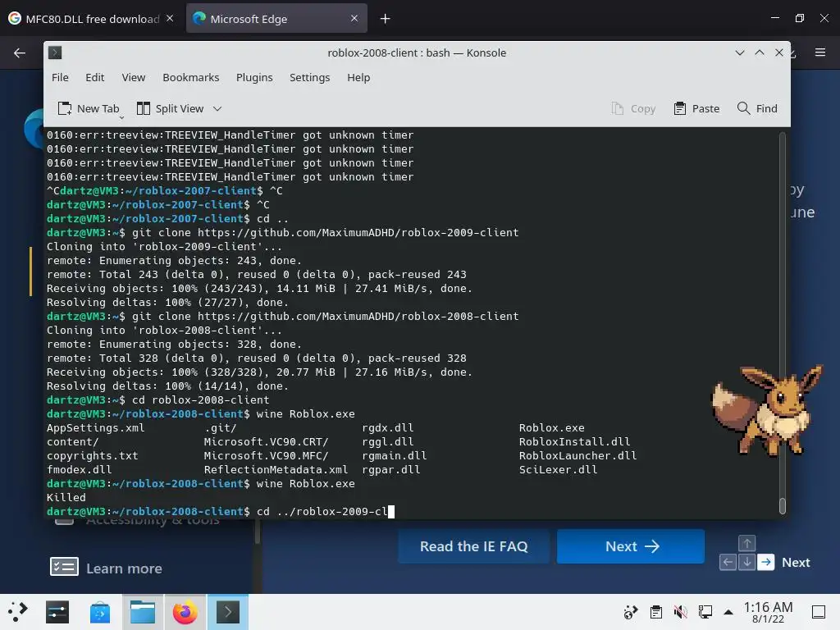Viewport: 840px width, 630px height.
Task: Click the Konsole title bar up-chevron button
Action: pos(760,52)
